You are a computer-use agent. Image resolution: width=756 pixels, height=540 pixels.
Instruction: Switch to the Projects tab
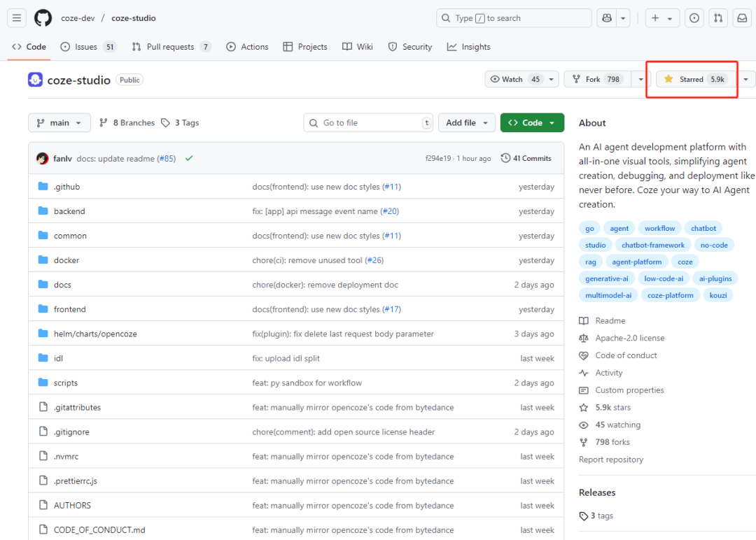click(x=305, y=47)
